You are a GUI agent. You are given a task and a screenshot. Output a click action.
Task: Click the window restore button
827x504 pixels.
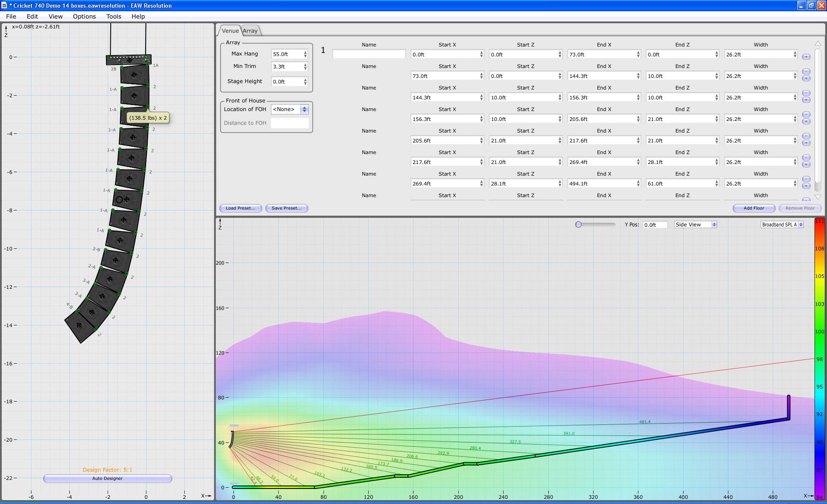point(811,6)
